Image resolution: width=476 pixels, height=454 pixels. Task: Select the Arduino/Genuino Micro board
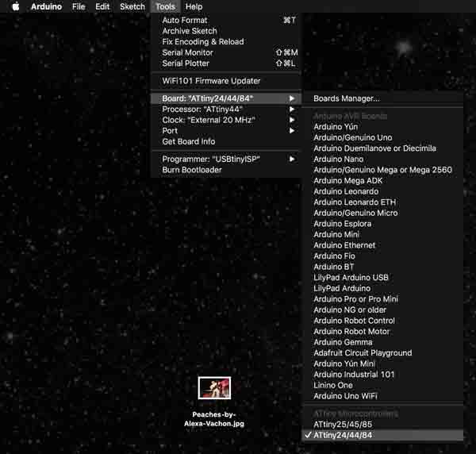[x=383, y=213]
